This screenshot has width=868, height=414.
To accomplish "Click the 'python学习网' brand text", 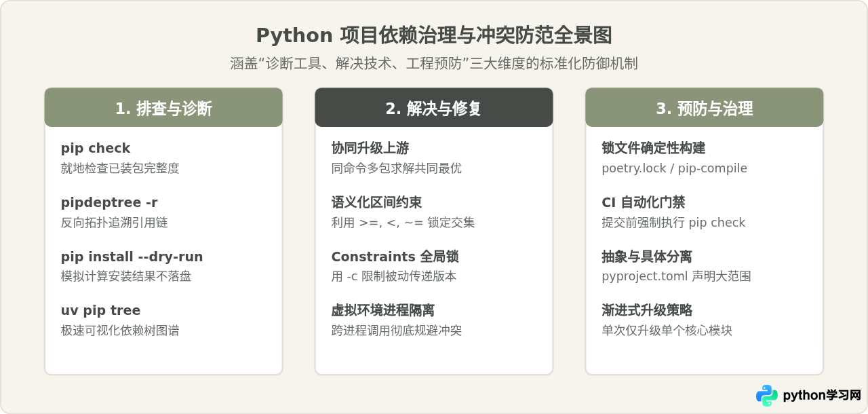I will (822, 395).
